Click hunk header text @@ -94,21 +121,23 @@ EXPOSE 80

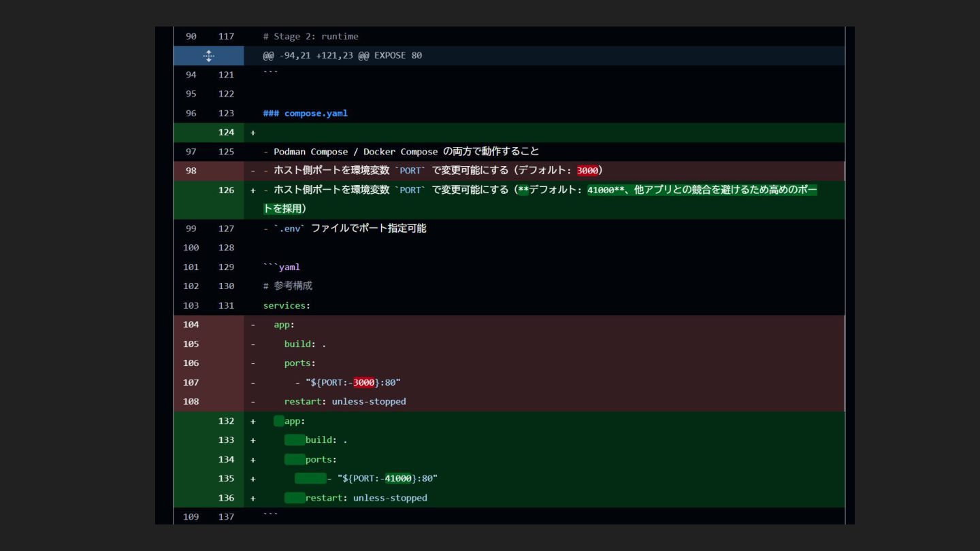click(x=342, y=56)
